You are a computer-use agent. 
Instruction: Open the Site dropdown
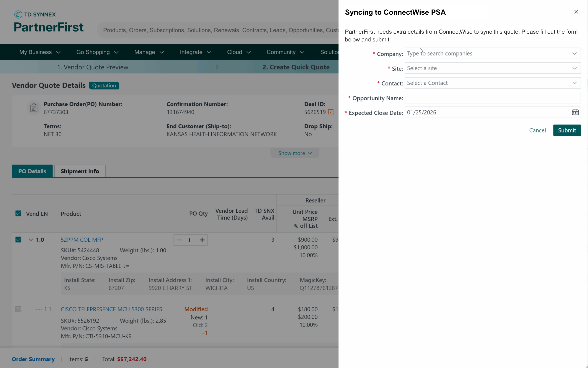(493, 68)
